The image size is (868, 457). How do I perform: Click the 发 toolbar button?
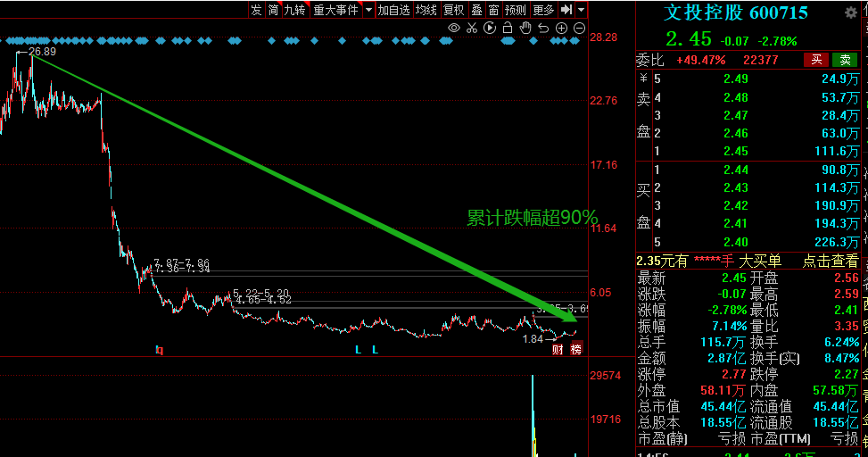[256, 10]
